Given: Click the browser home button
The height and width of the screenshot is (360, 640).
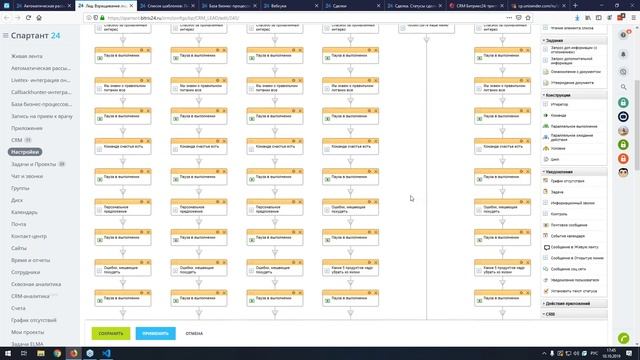Looking at the screenshot, I should click(x=39, y=18).
